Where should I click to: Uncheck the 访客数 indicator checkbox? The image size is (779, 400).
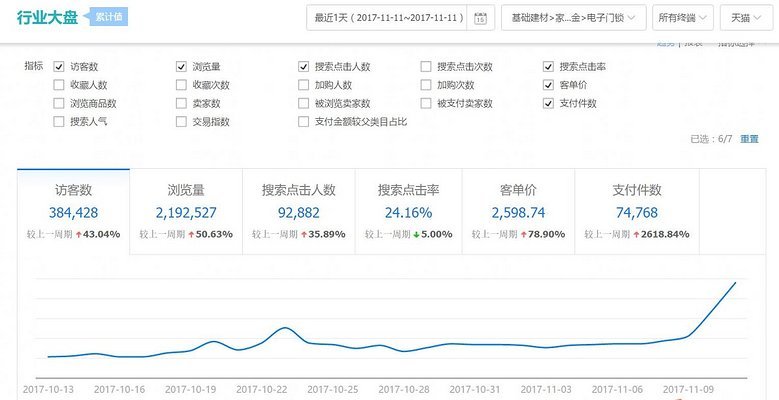[x=59, y=67]
